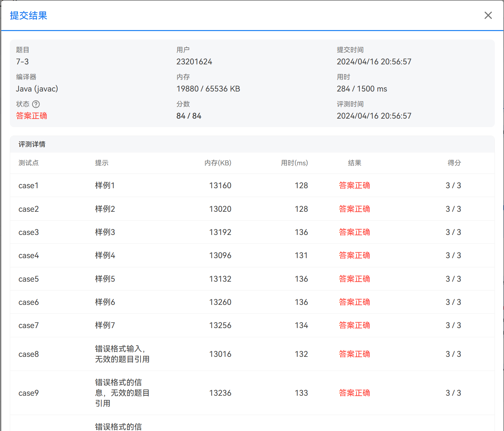
Task: Select the red 答案正确 overall status text
Action: click(31, 116)
